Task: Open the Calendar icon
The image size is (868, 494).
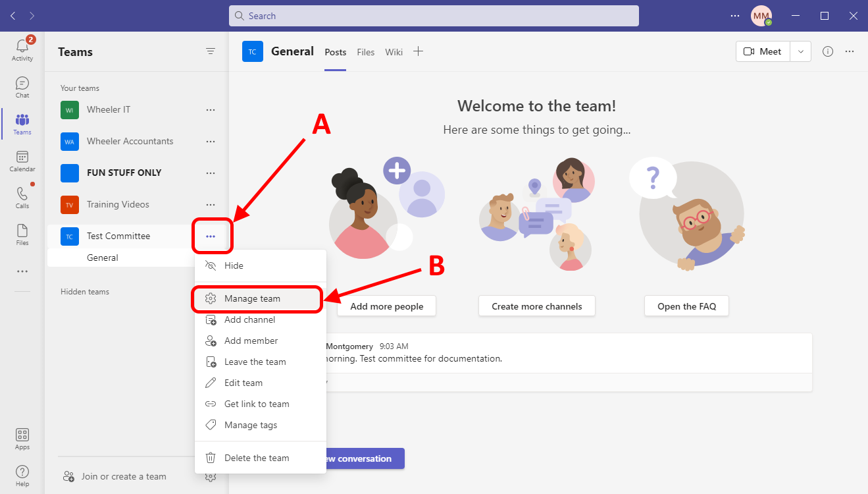Action: pos(22,161)
